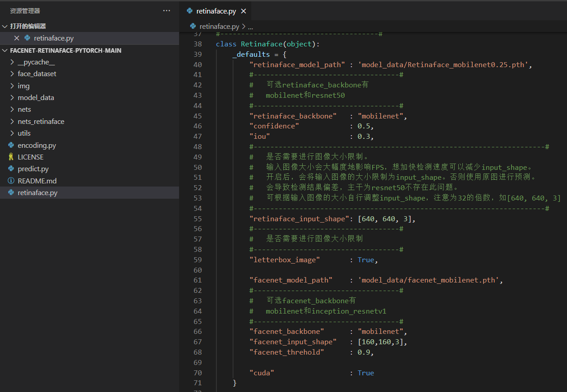
Task: Click _defaults on line 39
Action: (x=251, y=55)
